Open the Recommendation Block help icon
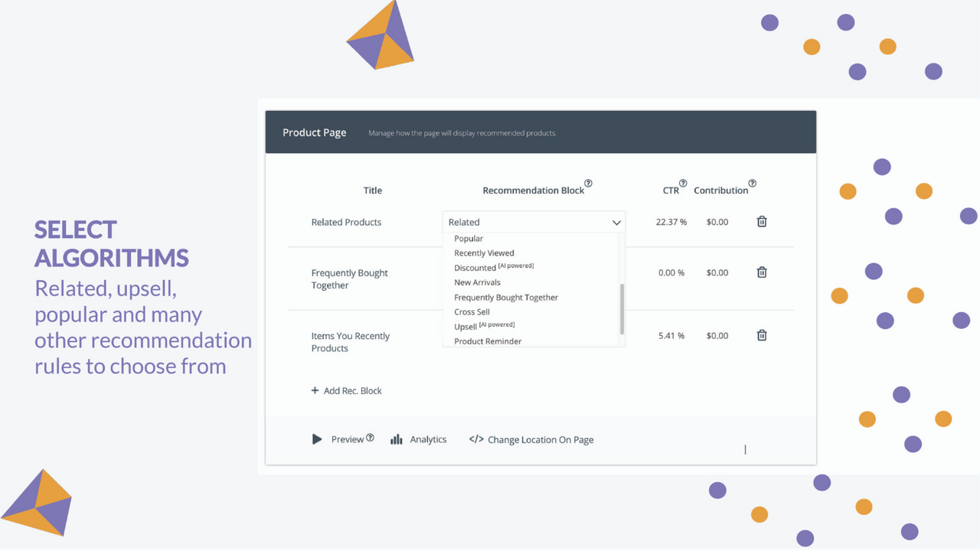 point(588,183)
